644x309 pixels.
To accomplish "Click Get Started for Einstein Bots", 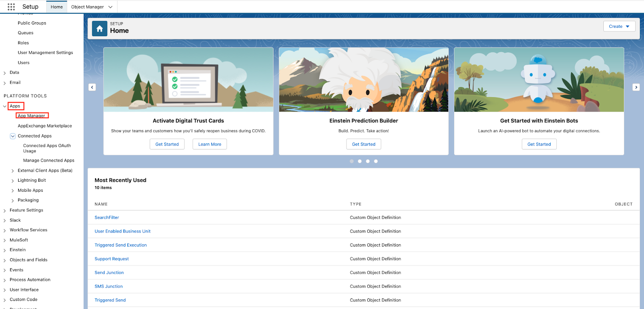I will [539, 144].
